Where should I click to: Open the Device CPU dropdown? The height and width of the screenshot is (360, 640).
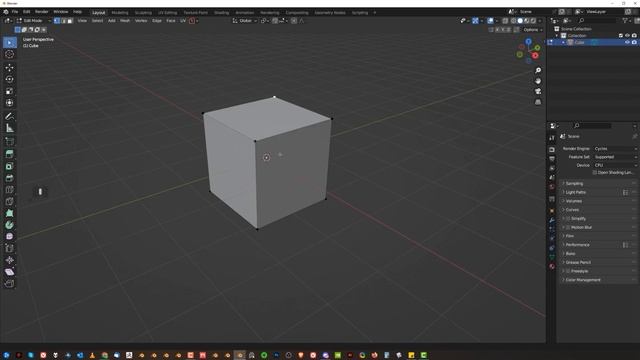pyautogui.click(x=615, y=165)
